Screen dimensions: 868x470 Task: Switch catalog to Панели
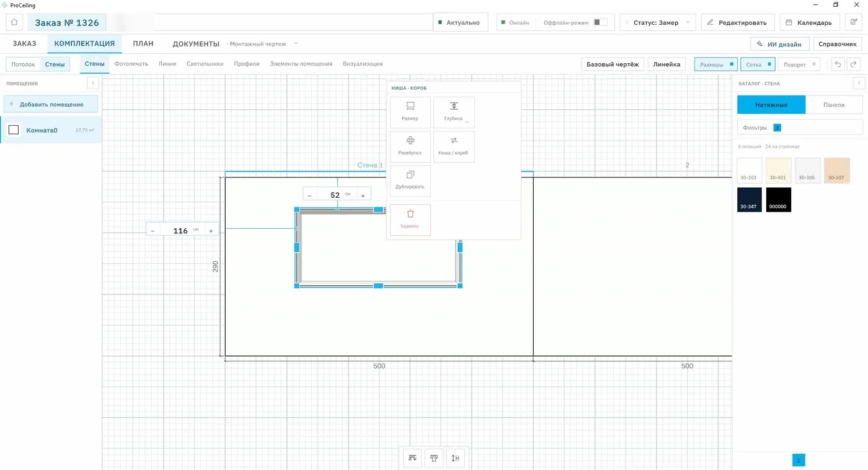click(x=834, y=105)
